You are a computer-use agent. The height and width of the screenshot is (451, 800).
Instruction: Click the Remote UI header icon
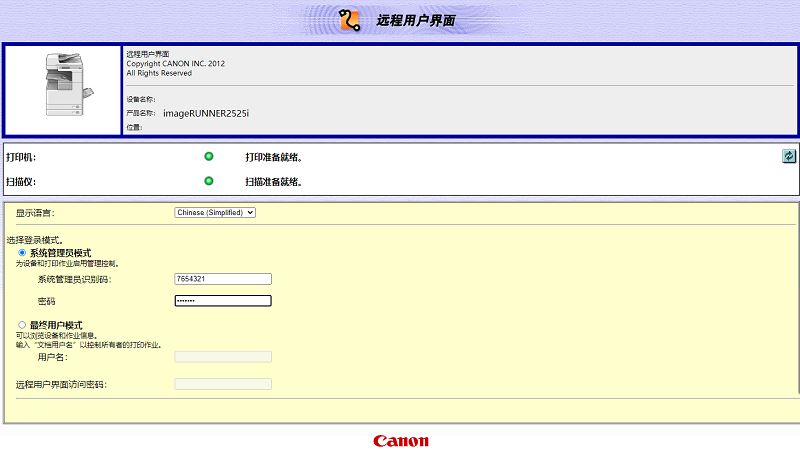point(349,20)
